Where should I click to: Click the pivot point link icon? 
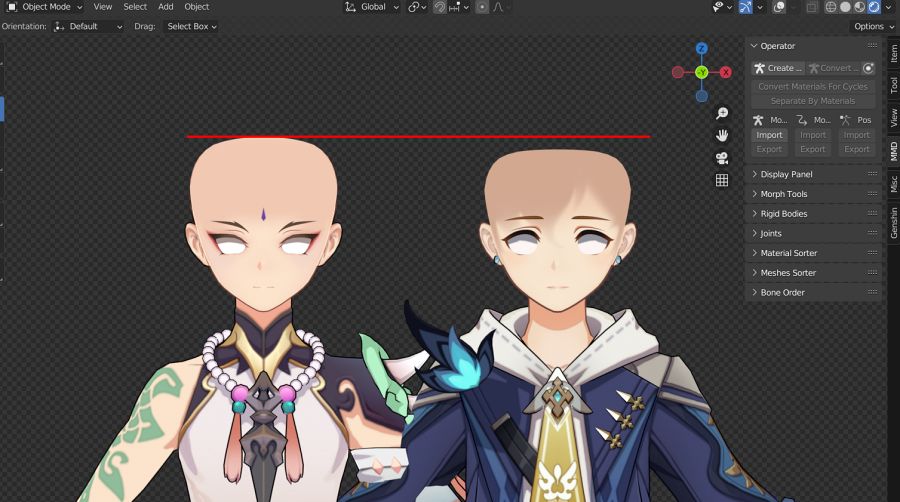pos(413,7)
